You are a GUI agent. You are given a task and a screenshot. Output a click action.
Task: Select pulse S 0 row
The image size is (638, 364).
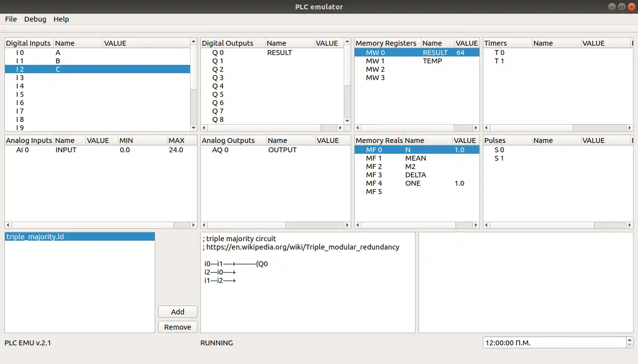[x=499, y=150]
